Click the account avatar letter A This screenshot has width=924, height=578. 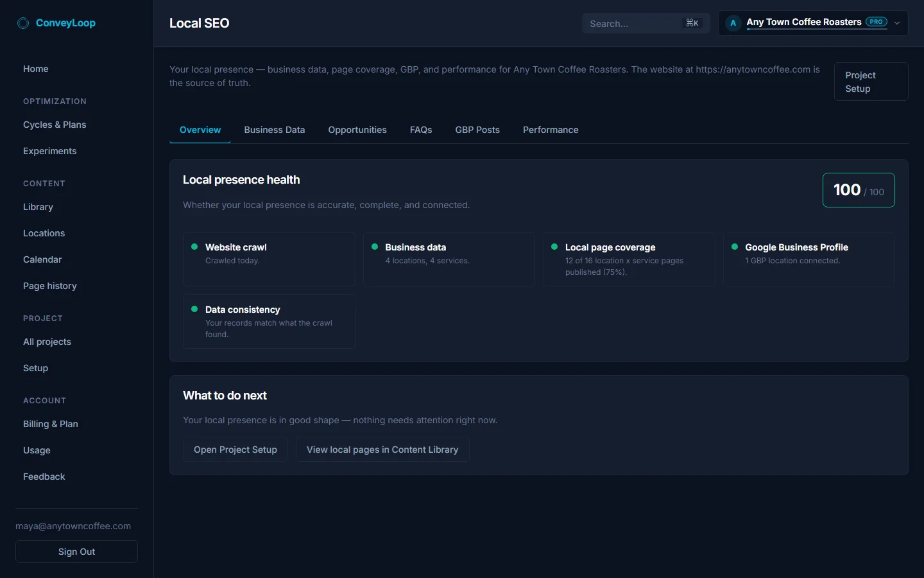click(733, 23)
